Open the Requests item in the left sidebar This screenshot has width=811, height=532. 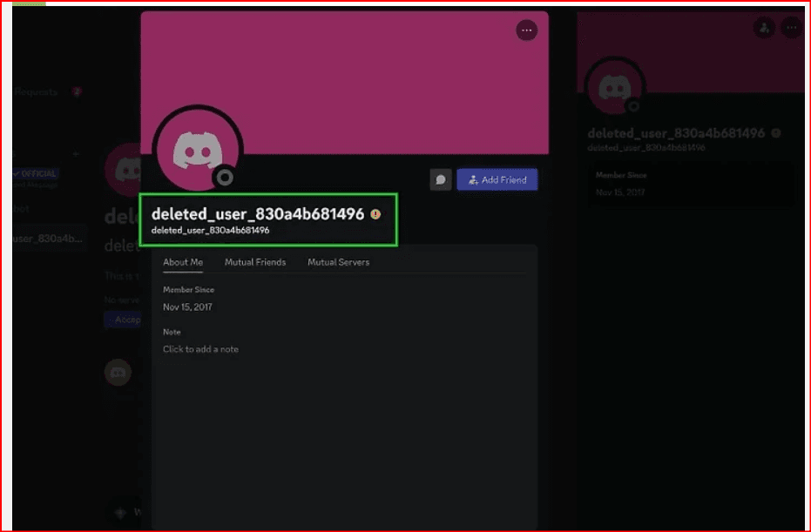37,92
